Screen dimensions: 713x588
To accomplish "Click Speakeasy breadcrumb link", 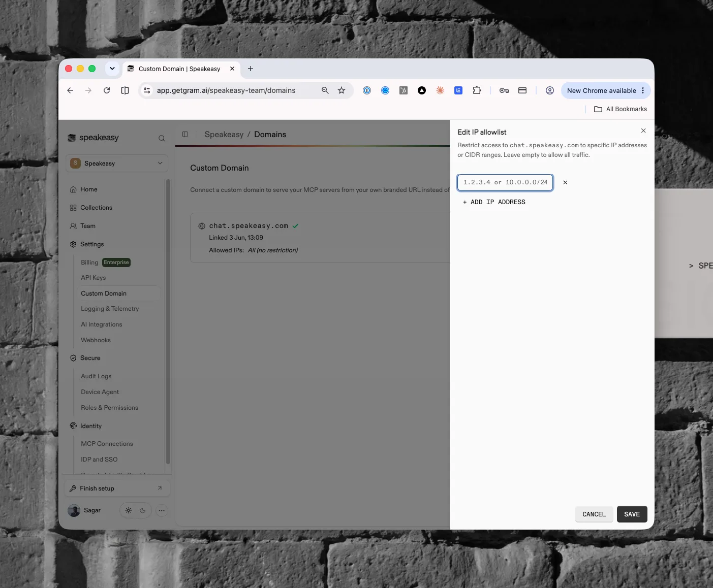I will 224,135.
